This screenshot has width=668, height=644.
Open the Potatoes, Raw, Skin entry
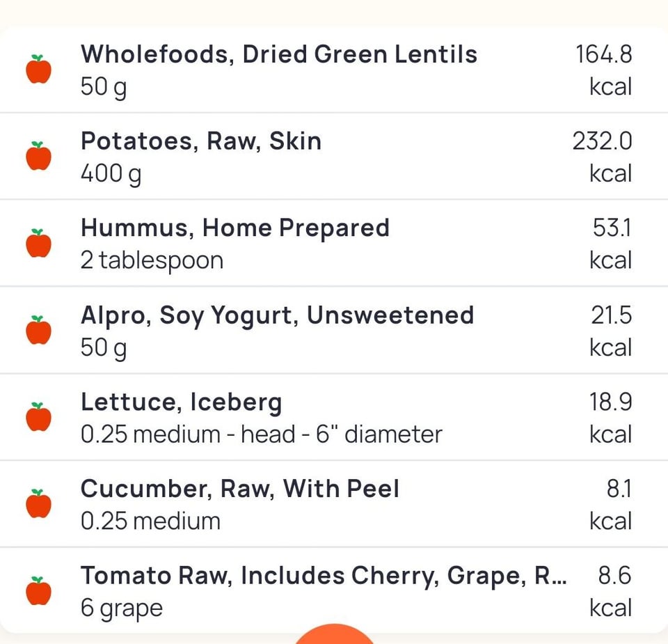point(201,141)
